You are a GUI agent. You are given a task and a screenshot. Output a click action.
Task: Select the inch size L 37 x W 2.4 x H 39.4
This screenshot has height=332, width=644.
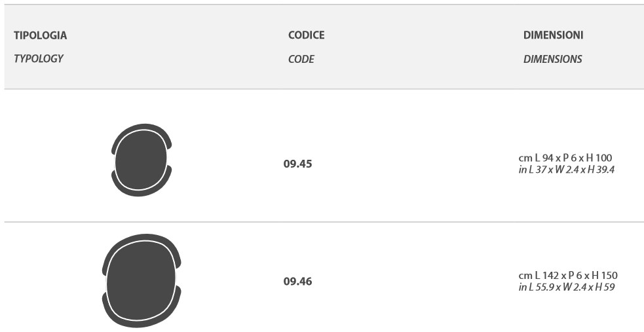click(x=566, y=170)
